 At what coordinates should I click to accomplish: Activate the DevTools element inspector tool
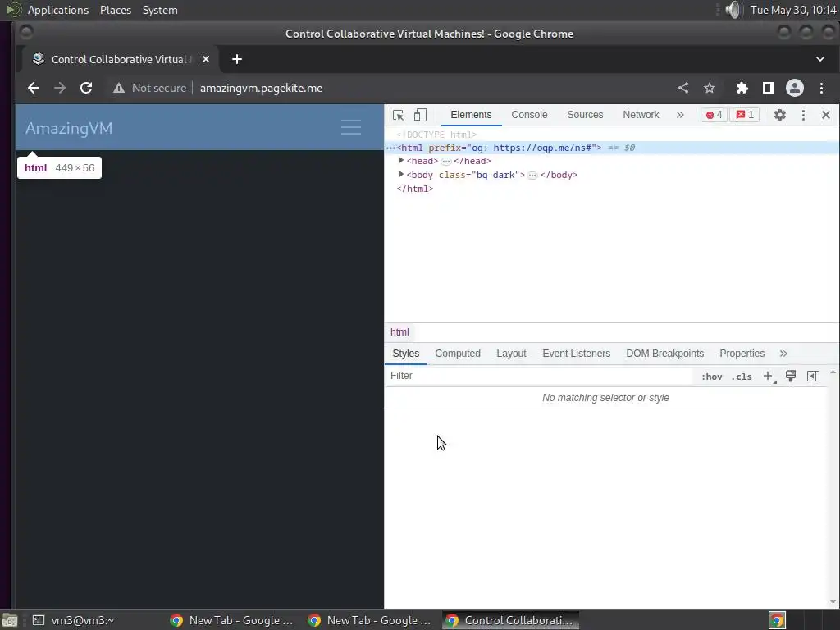398,115
